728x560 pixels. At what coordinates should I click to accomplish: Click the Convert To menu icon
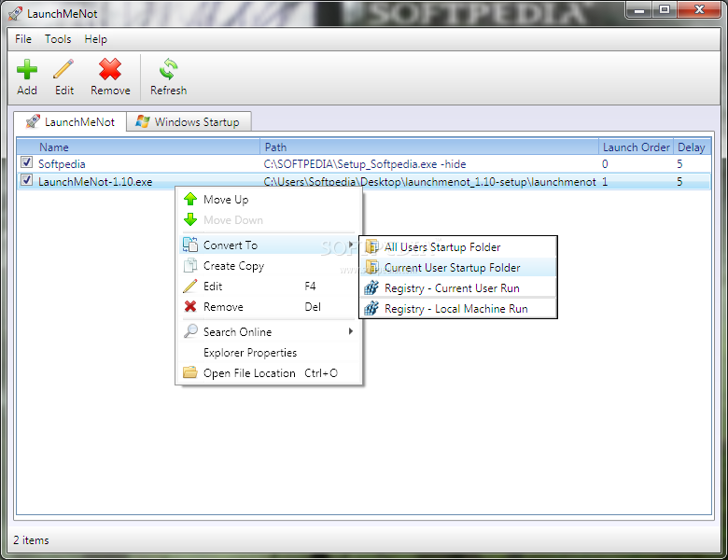(x=190, y=245)
